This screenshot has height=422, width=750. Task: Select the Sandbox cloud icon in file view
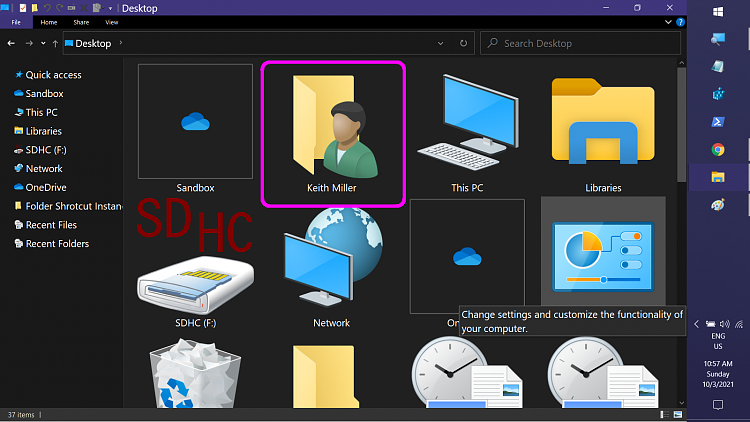tap(195, 122)
